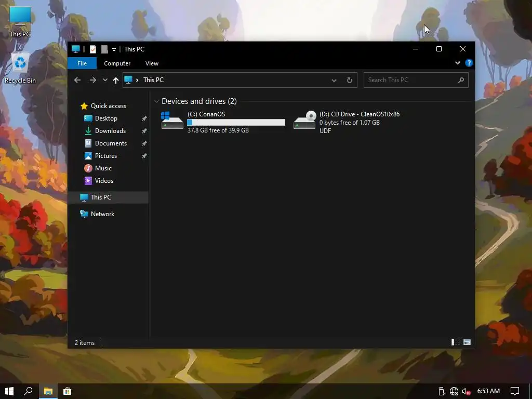Open taskbar Search

(29, 391)
